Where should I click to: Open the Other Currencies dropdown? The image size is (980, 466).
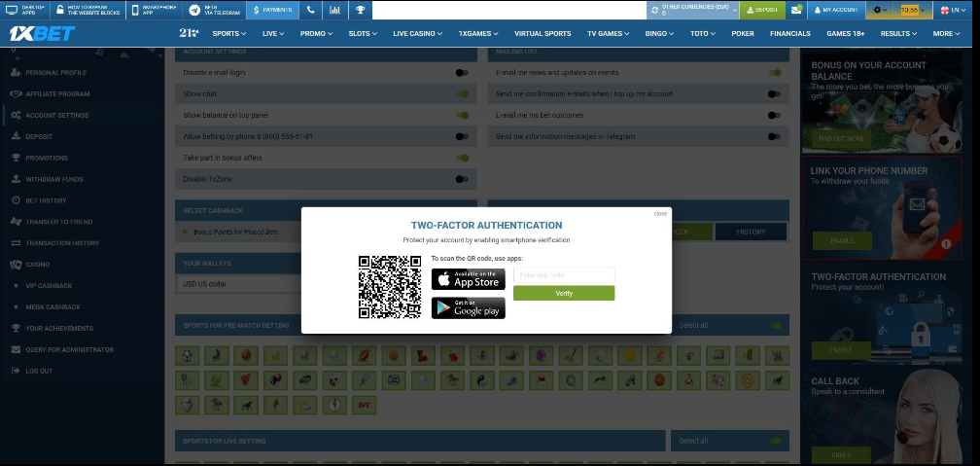click(693, 10)
